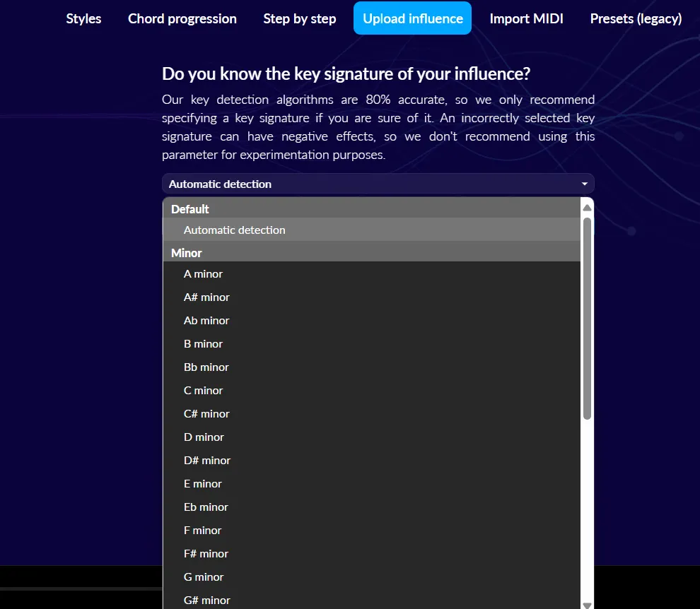
Task: Choose G# minor at list bottom
Action: (x=206, y=600)
